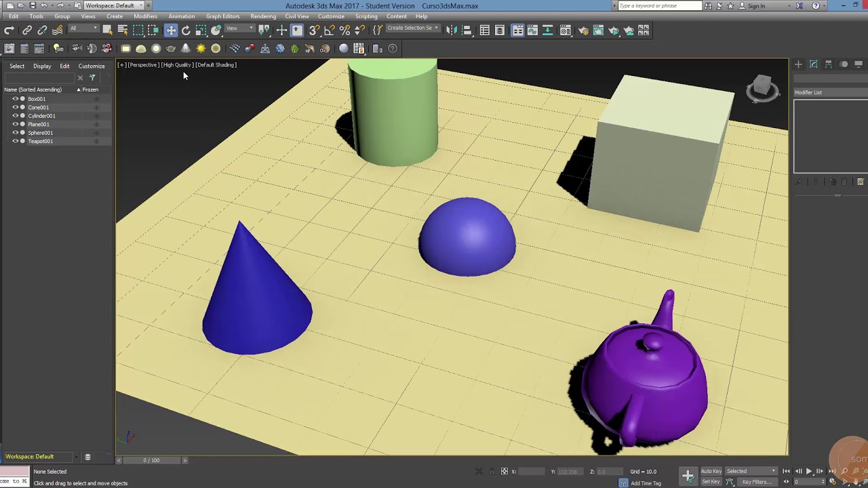
Task: Toggle Angle Snap on the toolbar
Action: click(329, 30)
